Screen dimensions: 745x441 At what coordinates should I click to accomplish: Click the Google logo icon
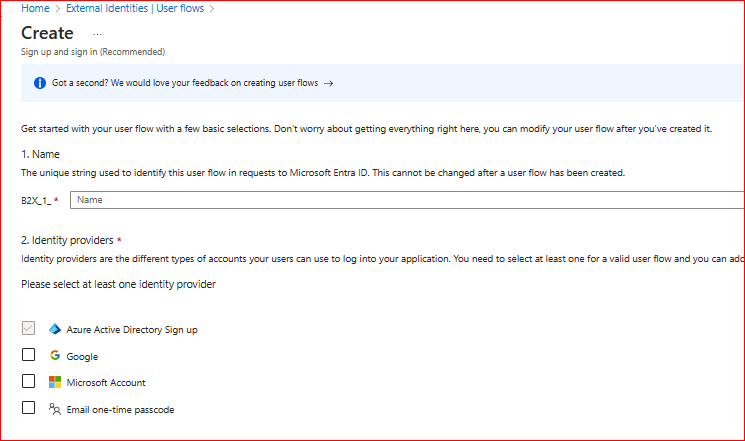pyautogui.click(x=55, y=355)
